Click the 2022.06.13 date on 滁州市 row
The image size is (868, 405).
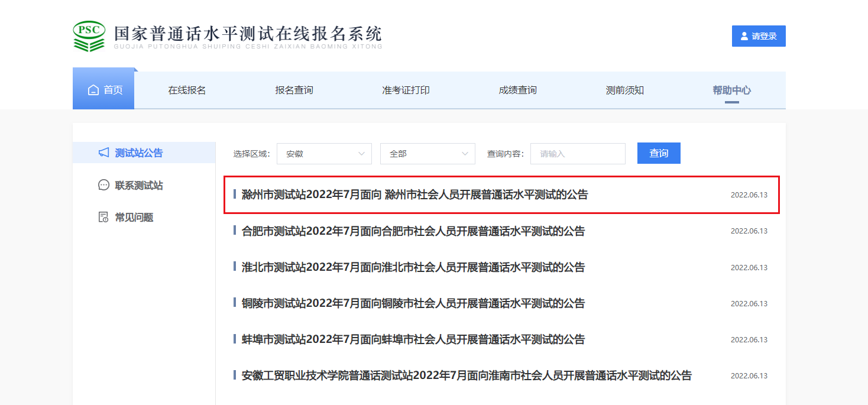coord(749,195)
